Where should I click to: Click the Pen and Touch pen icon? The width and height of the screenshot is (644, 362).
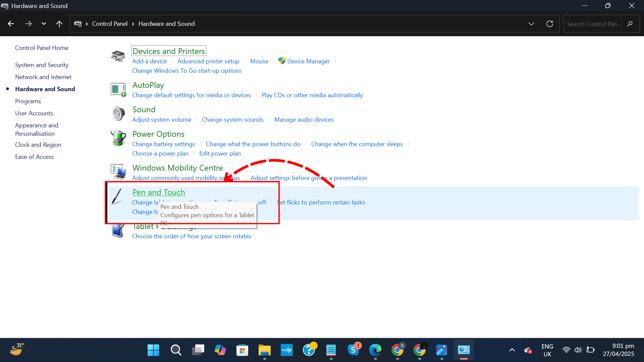pos(117,196)
